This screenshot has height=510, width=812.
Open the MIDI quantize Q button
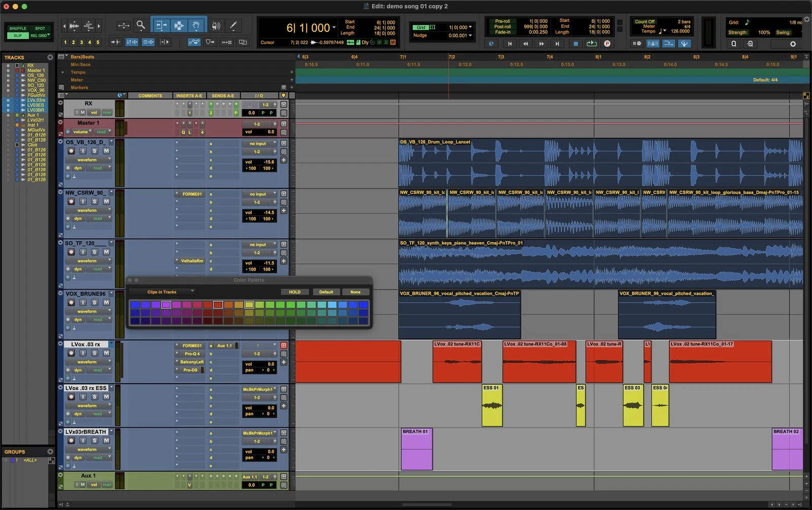click(x=733, y=44)
